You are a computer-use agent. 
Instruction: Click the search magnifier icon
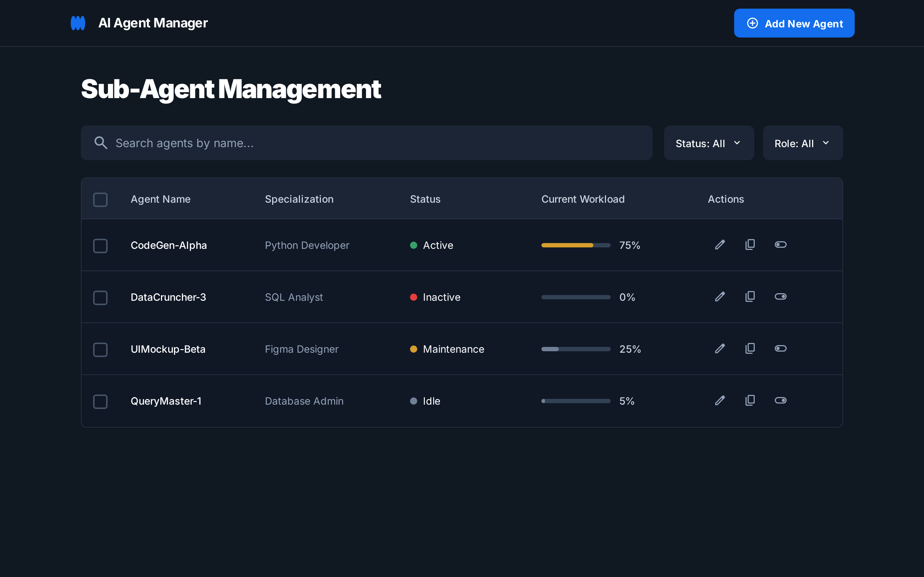(x=101, y=143)
